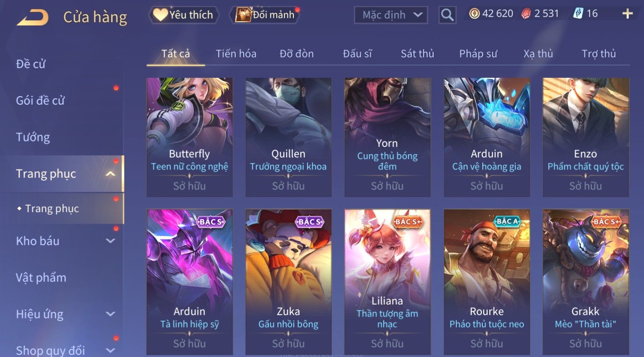The width and height of the screenshot is (644, 357).
Task: Select the Tiến hóa filter tab
Action: (236, 54)
